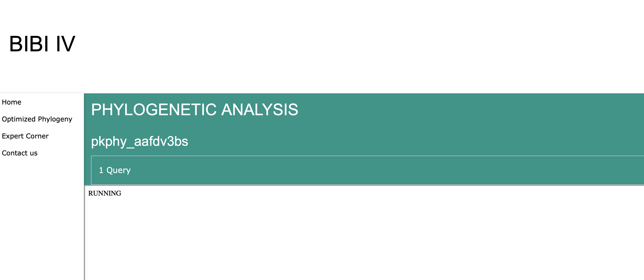The height and width of the screenshot is (280, 644).
Task: Click the number 1 in the Query bar
Action: [x=101, y=170]
